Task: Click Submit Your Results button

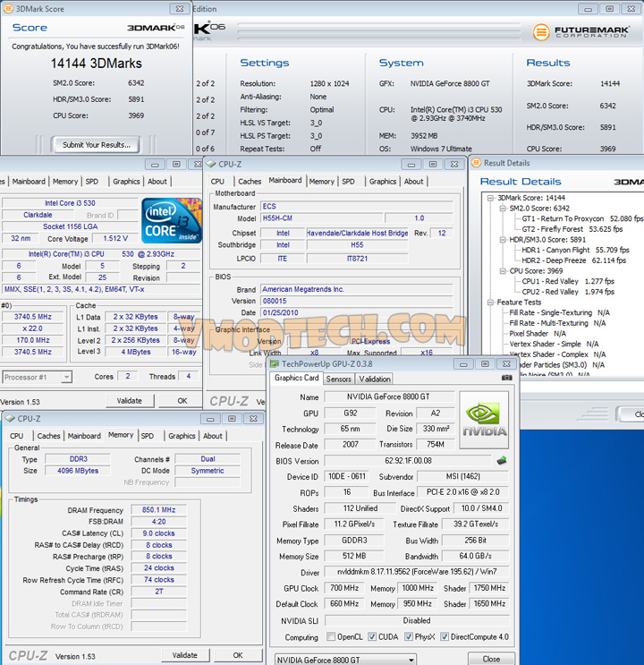Action: point(97,145)
